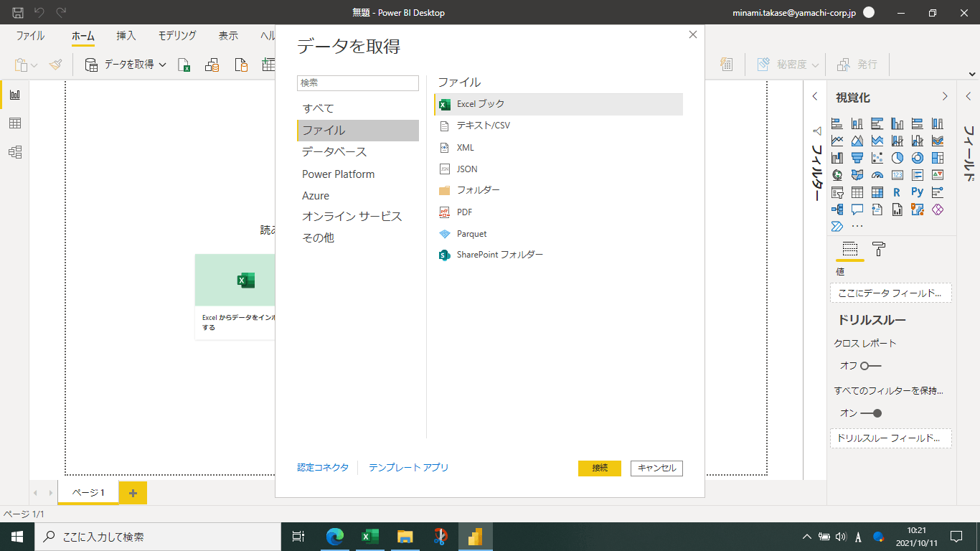Image resolution: width=980 pixels, height=551 pixels.
Task: Select the waterfall chart visual
Action: coord(837,158)
